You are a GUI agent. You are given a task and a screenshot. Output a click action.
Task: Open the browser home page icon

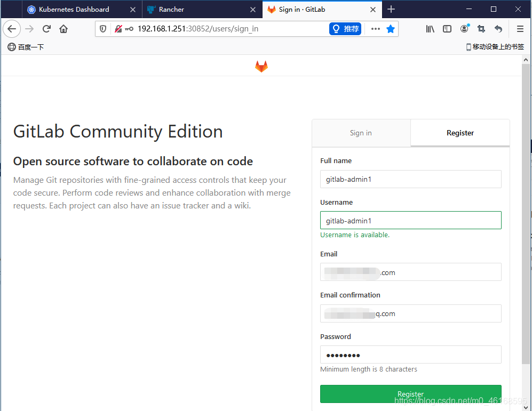click(63, 29)
